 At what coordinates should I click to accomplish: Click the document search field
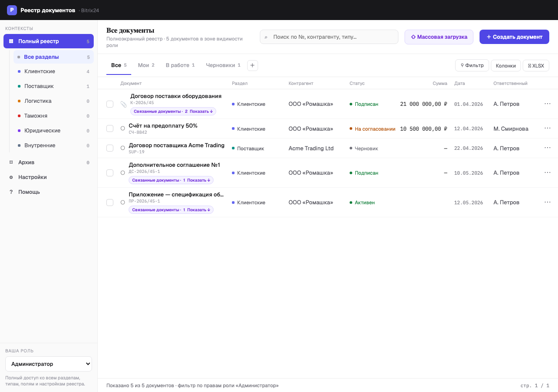[329, 37]
